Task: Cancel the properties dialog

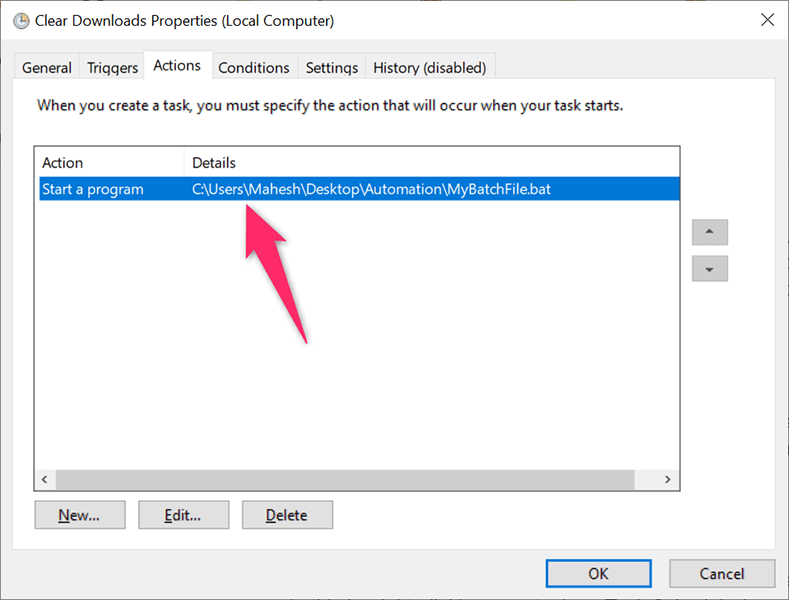Action: coord(722,573)
